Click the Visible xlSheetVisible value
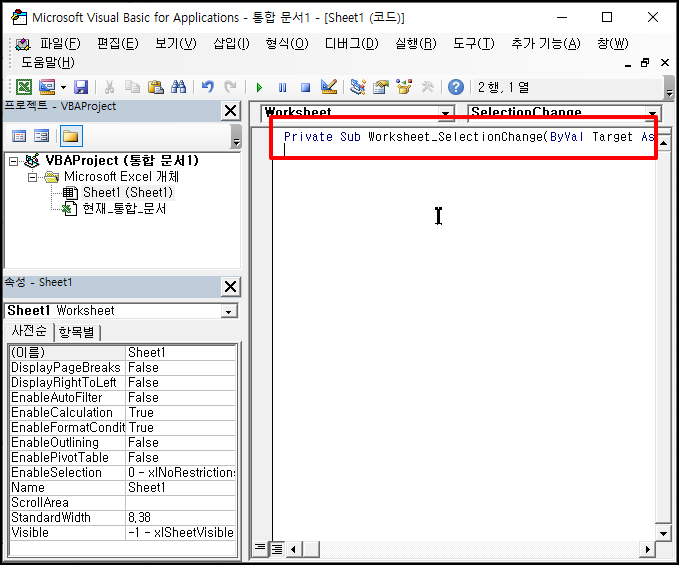The height and width of the screenshot is (565, 679). pyautogui.click(x=181, y=533)
